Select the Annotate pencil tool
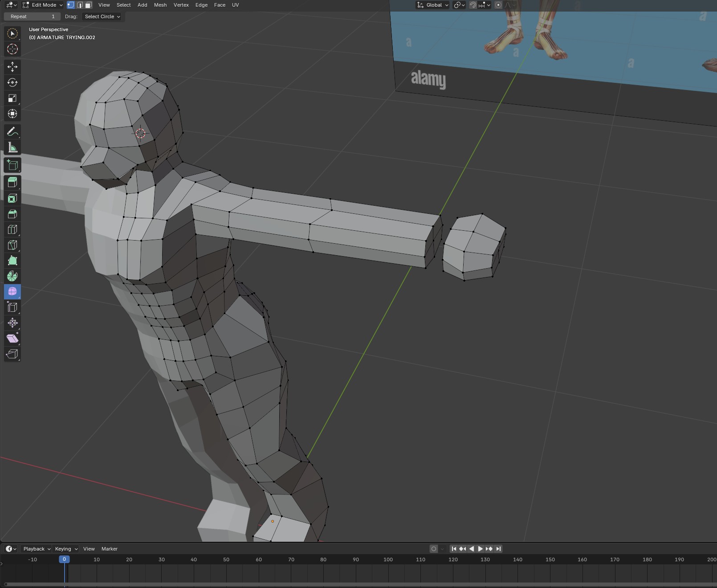 point(12,131)
